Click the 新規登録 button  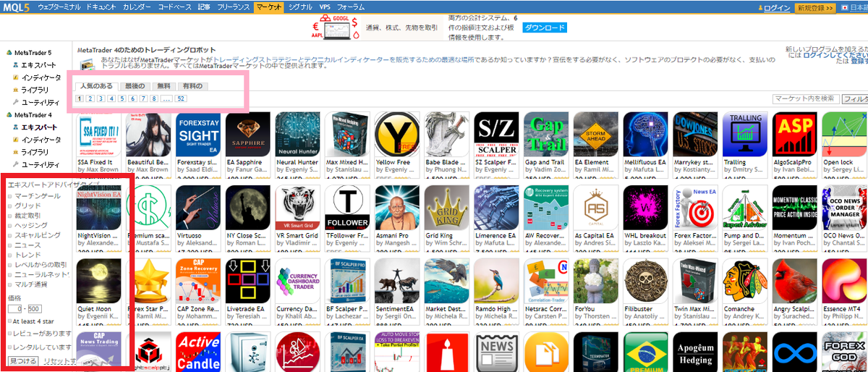[815, 7]
